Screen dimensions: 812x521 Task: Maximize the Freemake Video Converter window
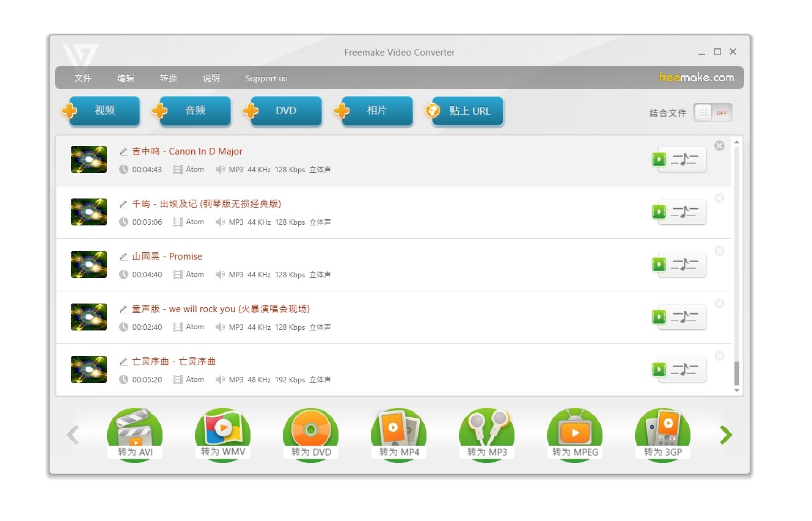tap(717, 52)
